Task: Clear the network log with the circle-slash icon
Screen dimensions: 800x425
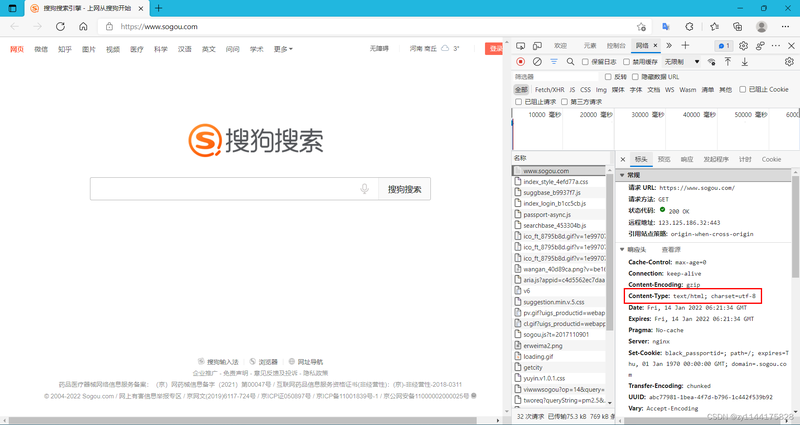Action: 537,62
